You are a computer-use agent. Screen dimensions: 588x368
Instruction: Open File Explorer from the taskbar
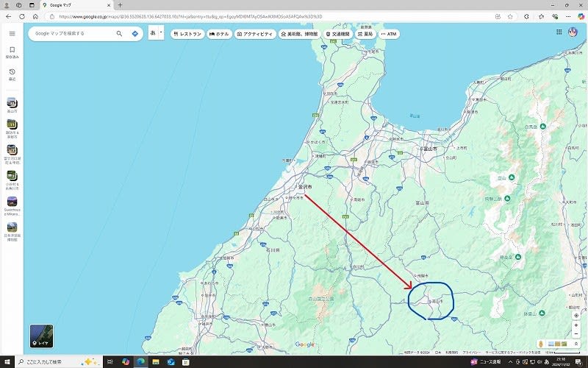[x=156, y=361]
